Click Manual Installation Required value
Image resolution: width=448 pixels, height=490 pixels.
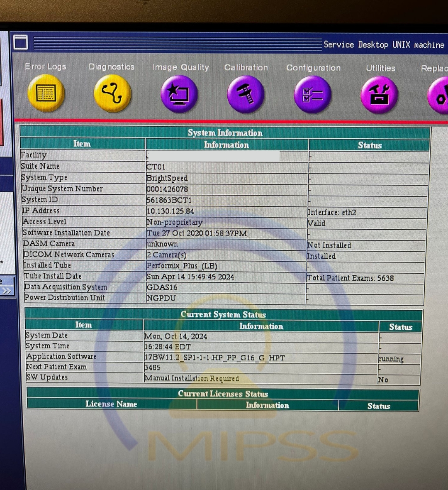click(x=192, y=378)
